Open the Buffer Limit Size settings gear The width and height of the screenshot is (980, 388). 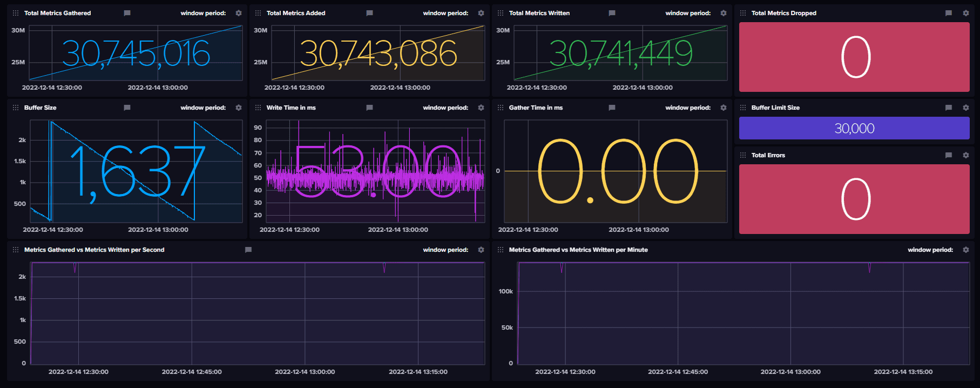965,108
